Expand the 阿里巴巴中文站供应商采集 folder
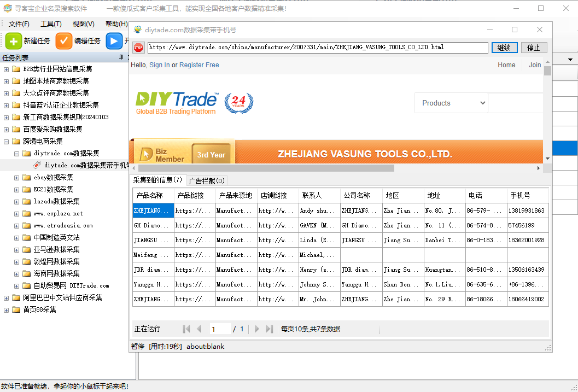 [x=6, y=298]
